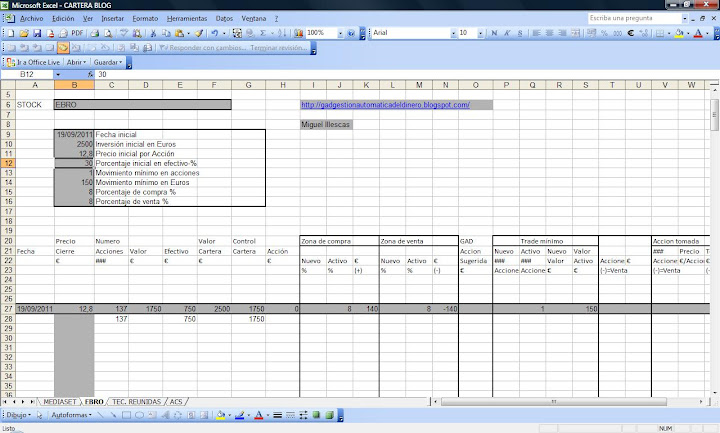Follow the gadgestionautomaticadeldinero blogspot link
The image size is (720, 433).
pyautogui.click(x=385, y=105)
